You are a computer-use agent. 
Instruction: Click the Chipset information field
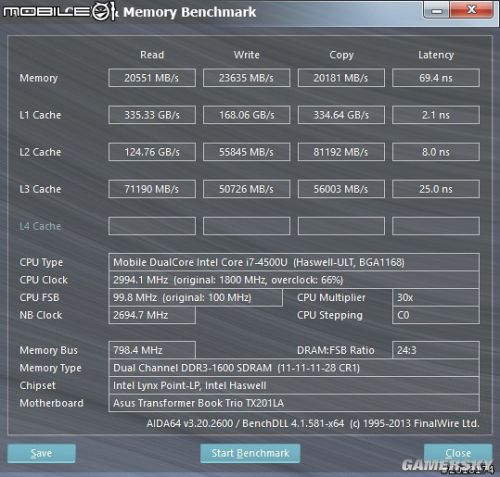[294, 385]
